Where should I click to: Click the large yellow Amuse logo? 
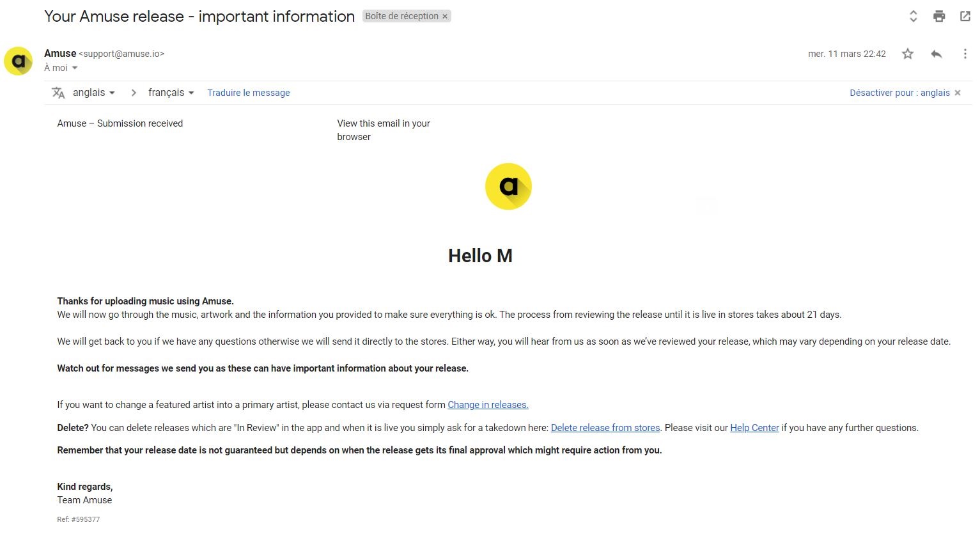[x=508, y=187]
